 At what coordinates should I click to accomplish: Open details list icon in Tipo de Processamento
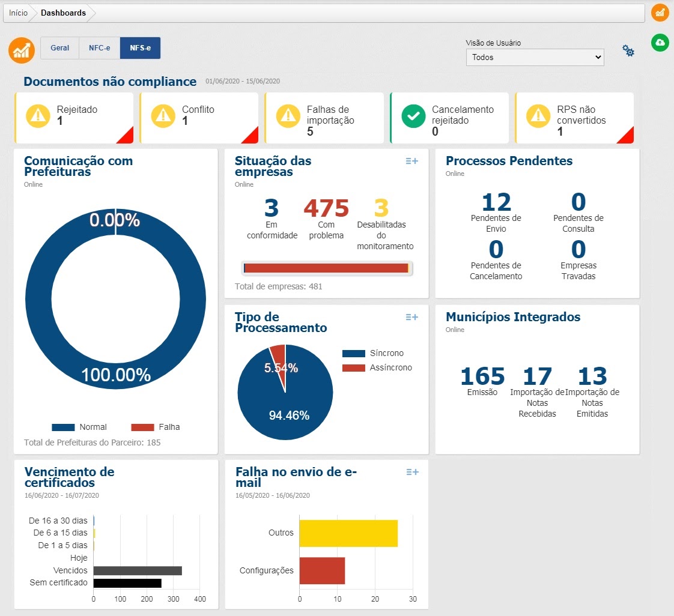411,317
